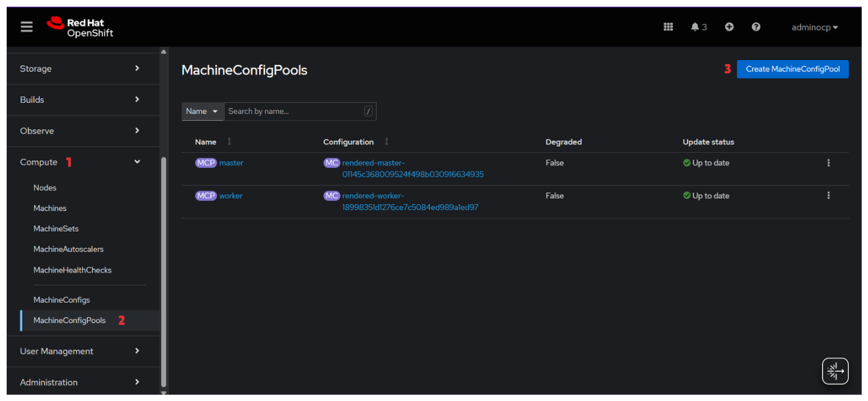The image size is (868, 401).
Task: Go to Nodes in the sidebar
Action: (45, 188)
